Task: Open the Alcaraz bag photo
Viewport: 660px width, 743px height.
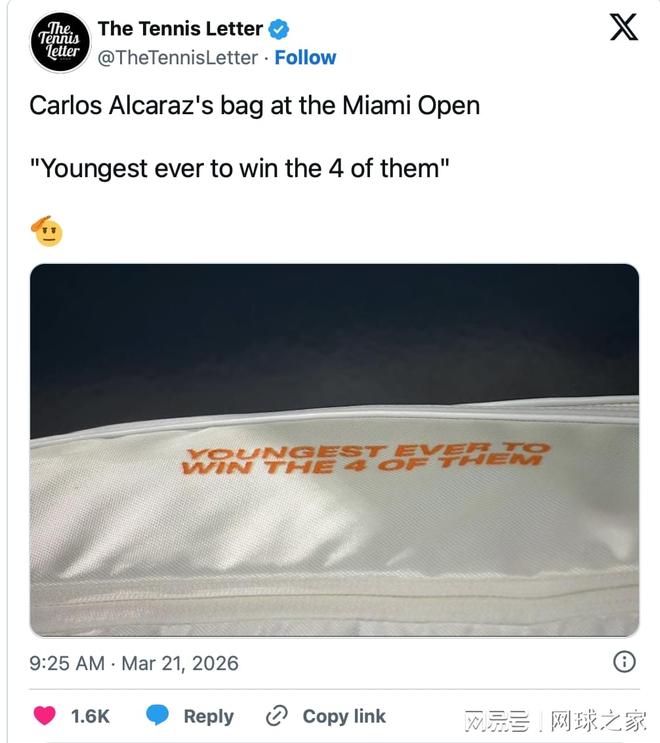Action: 335,450
